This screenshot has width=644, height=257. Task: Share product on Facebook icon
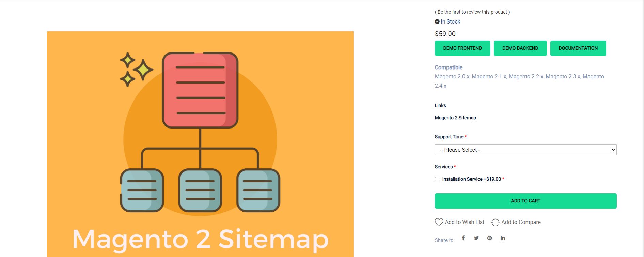pos(463,238)
